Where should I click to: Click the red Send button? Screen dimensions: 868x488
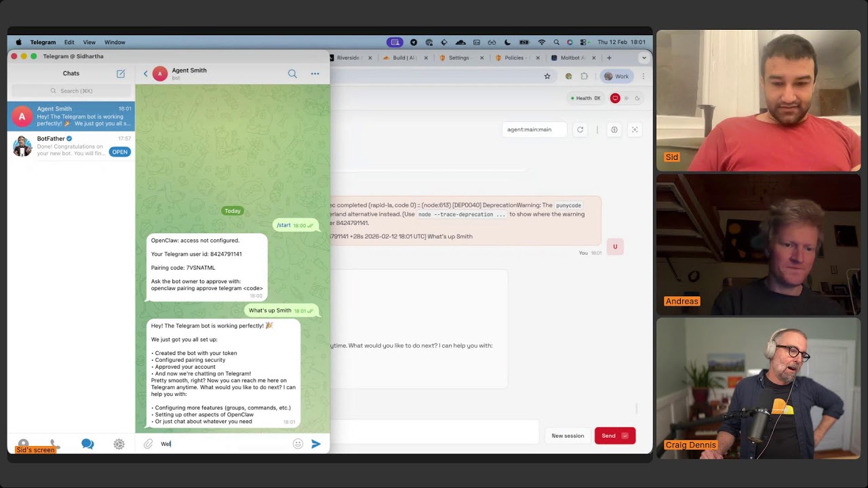tap(614, 436)
